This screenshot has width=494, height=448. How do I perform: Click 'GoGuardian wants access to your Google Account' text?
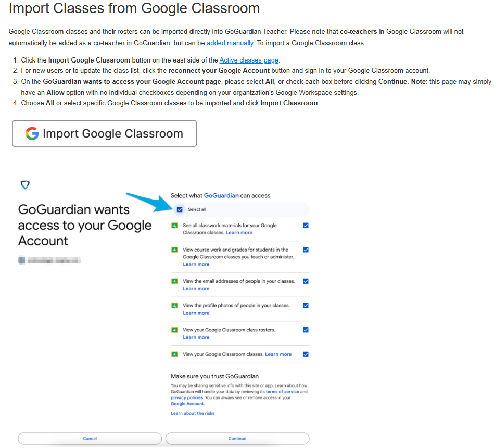[x=85, y=225]
